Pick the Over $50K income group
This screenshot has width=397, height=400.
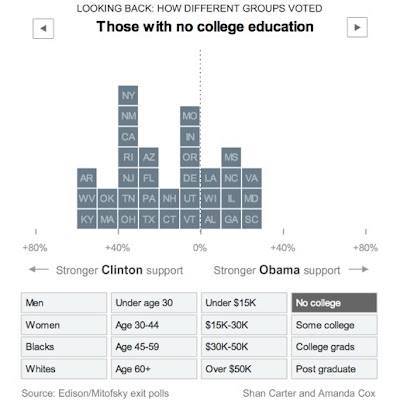coord(244,369)
